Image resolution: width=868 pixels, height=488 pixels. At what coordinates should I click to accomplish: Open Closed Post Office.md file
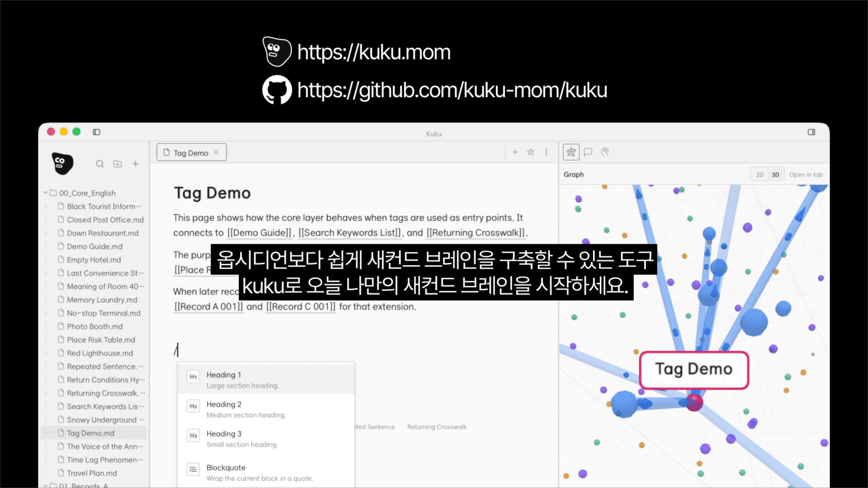coord(105,220)
